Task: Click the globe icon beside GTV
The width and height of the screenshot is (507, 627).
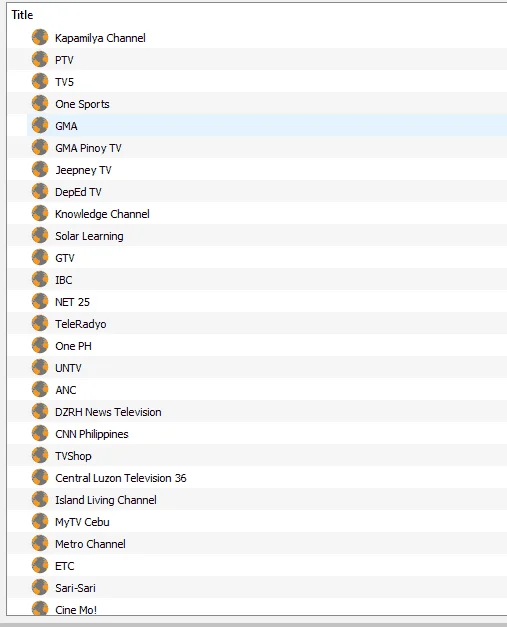Action: click(x=40, y=258)
